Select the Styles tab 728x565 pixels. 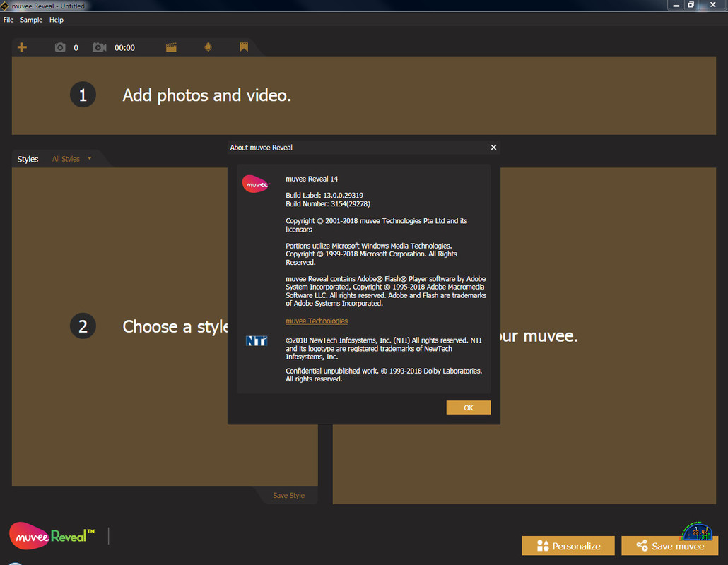(28, 159)
